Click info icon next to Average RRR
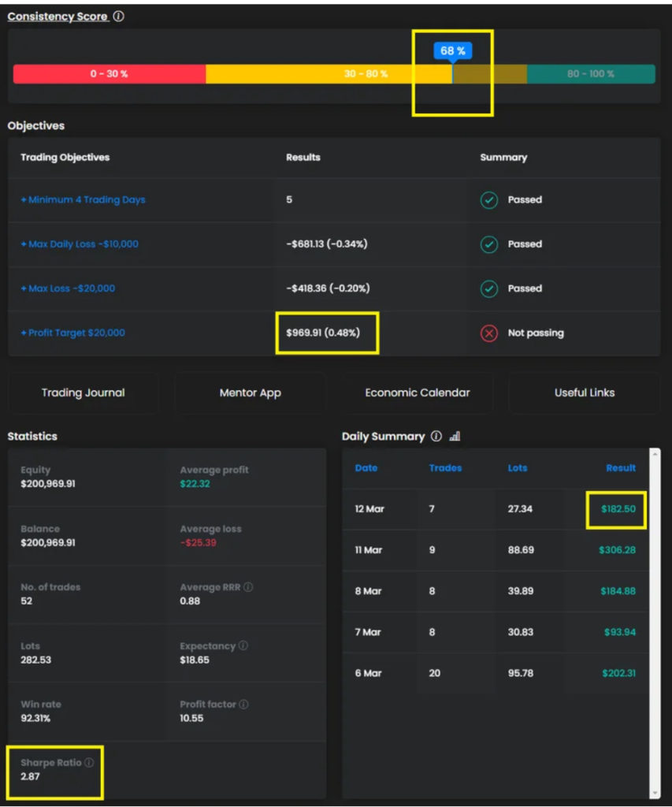 tap(249, 587)
